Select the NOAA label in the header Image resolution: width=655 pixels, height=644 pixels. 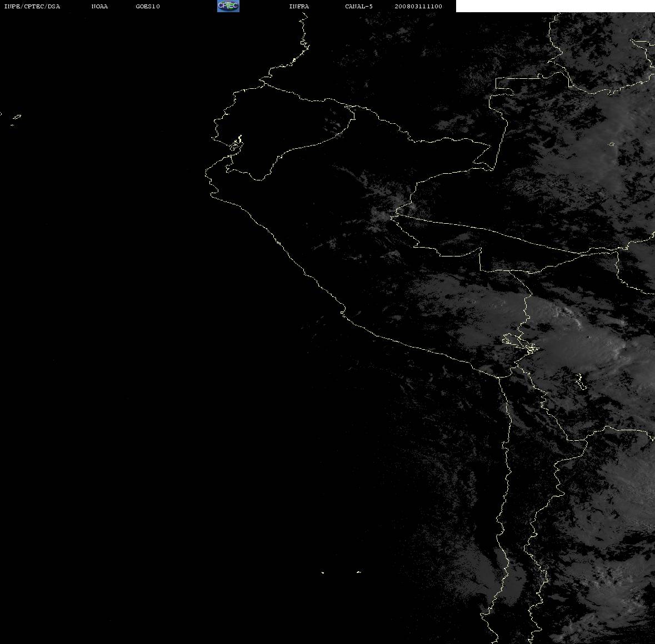(99, 6)
